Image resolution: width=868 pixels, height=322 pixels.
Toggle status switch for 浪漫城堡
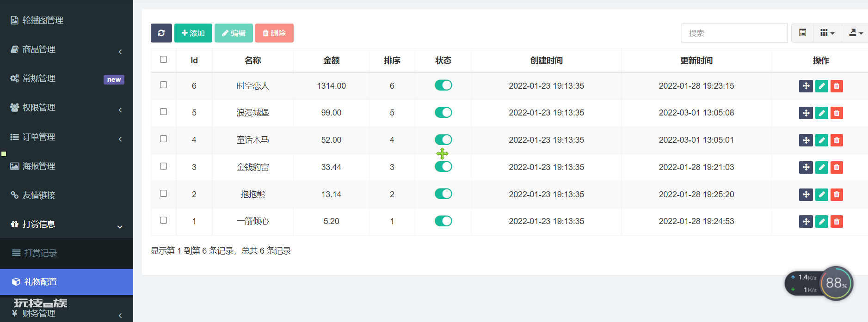tap(443, 112)
